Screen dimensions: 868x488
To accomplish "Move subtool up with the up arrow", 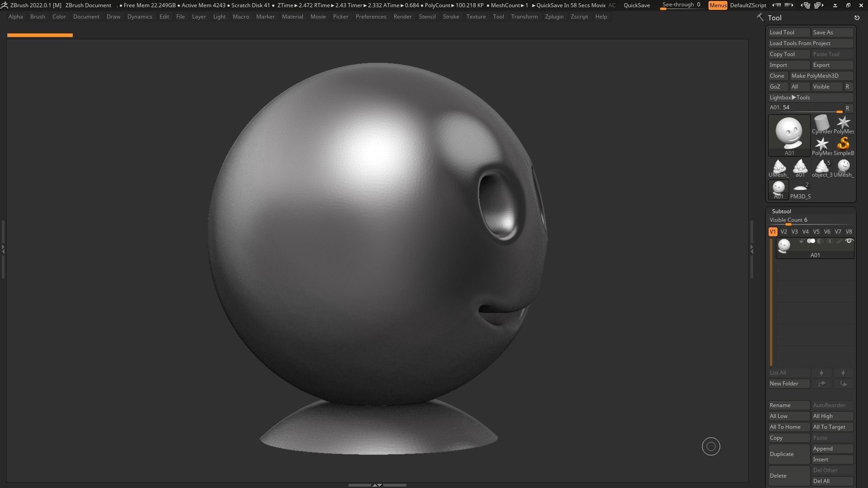I will point(821,373).
